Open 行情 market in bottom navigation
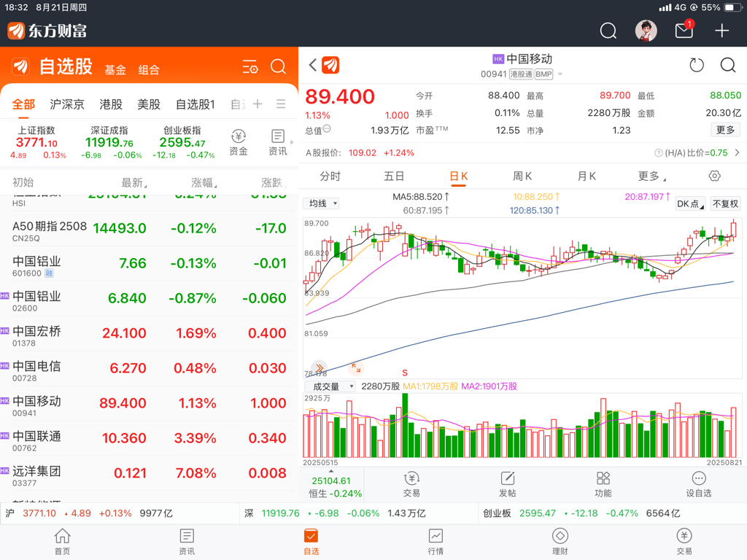The image size is (747, 560). (436, 542)
